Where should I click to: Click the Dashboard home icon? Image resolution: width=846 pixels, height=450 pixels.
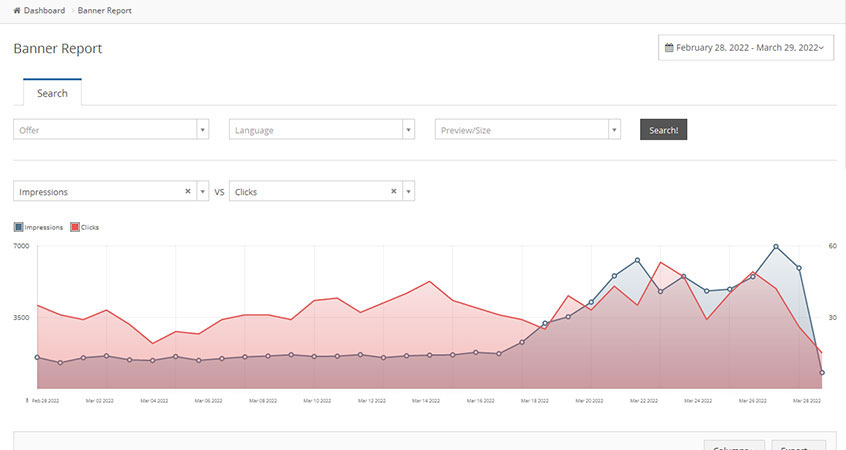pos(17,11)
